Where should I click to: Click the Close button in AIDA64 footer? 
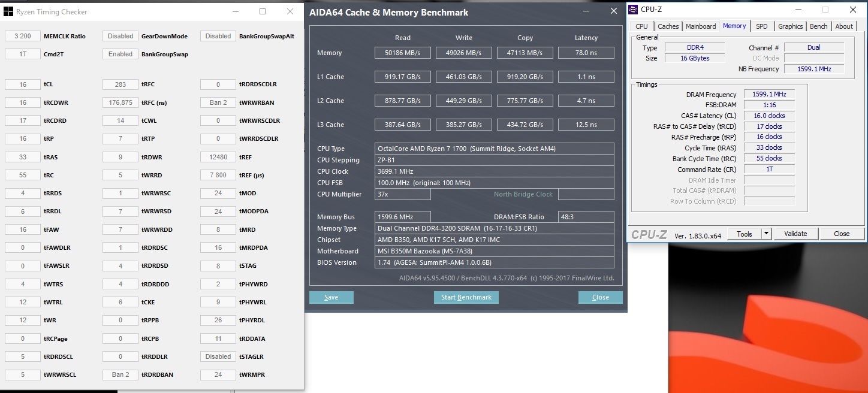point(600,297)
